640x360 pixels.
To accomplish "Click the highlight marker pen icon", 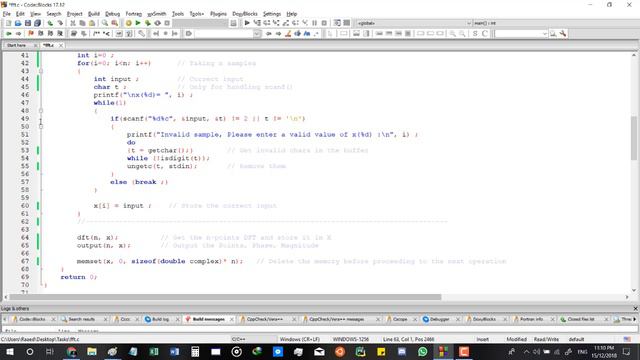I will [x=288, y=33].
